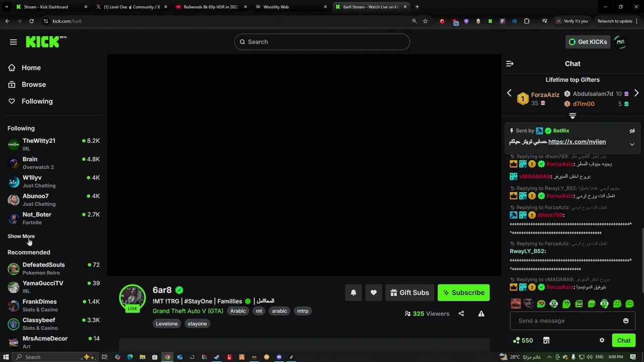View 550 channel points balance
This screenshot has width=644, height=362.
[x=523, y=340]
